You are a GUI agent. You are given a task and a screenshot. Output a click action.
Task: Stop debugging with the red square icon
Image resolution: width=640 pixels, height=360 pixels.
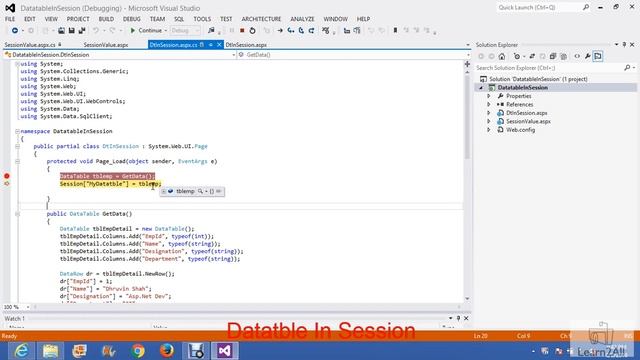click(242, 31)
